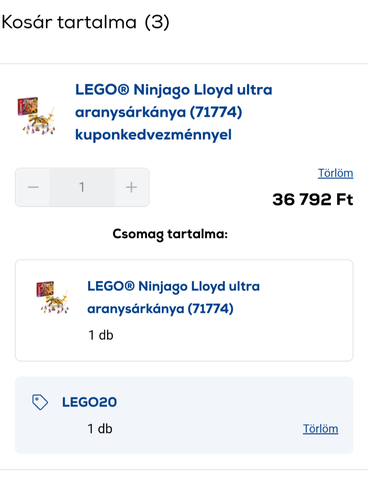Click the Csomag tartalma heading
368x480 pixels.
[x=170, y=234]
